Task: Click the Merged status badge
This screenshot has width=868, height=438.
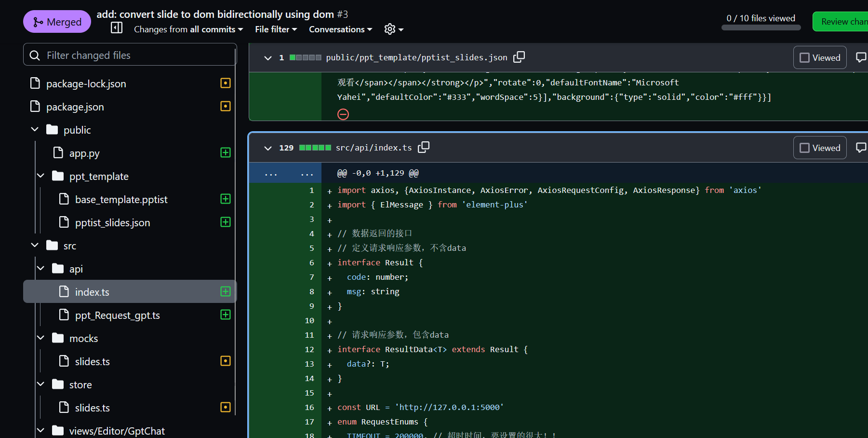Action: tap(57, 21)
